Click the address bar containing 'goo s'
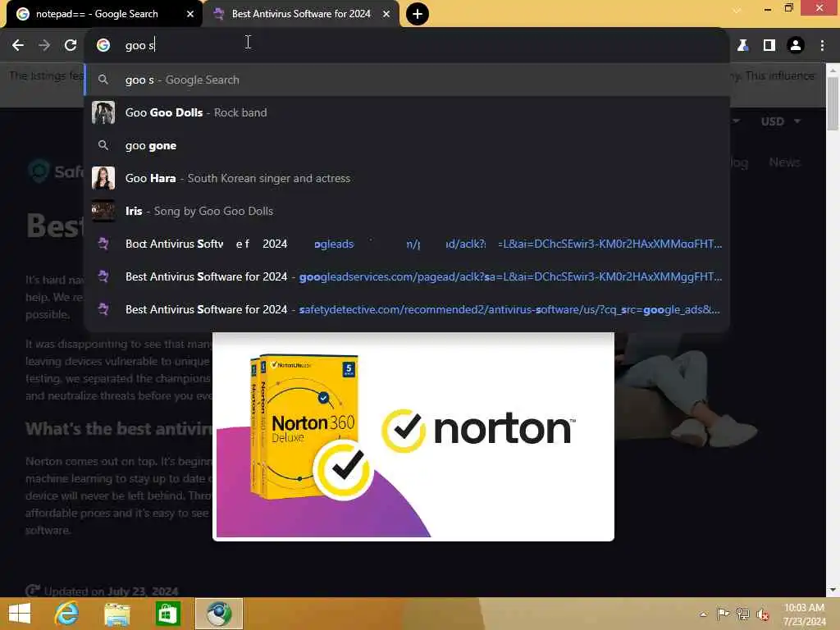840x630 pixels. coord(407,46)
